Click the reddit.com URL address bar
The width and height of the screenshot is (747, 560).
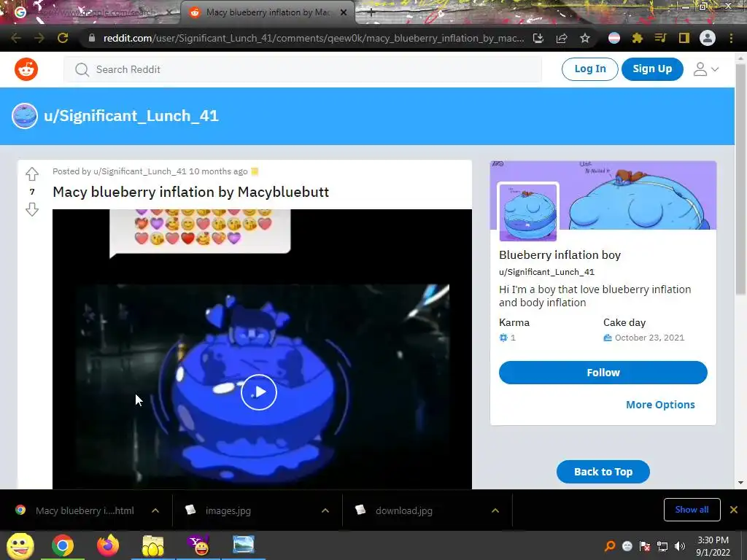(314, 38)
